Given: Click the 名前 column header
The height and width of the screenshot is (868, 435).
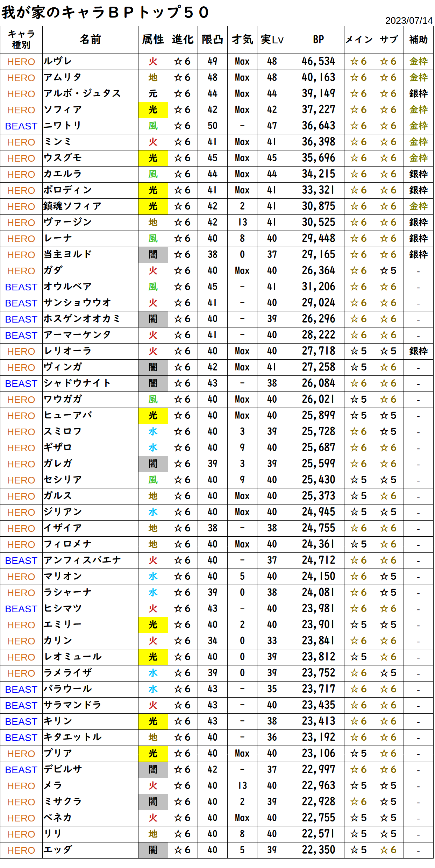Looking at the screenshot, I should tap(90, 40).
